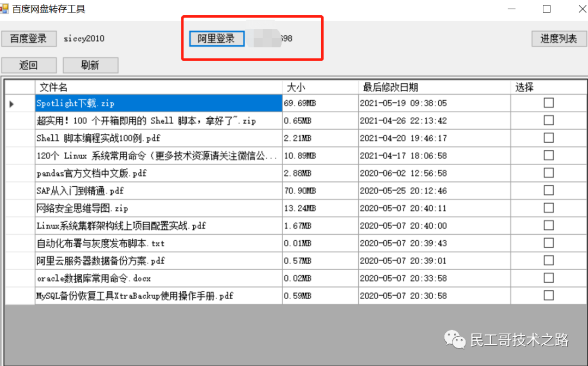Select file SAP从入门到精通.pdf
Image resolution: width=588 pixels, height=366 pixels.
pos(158,191)
